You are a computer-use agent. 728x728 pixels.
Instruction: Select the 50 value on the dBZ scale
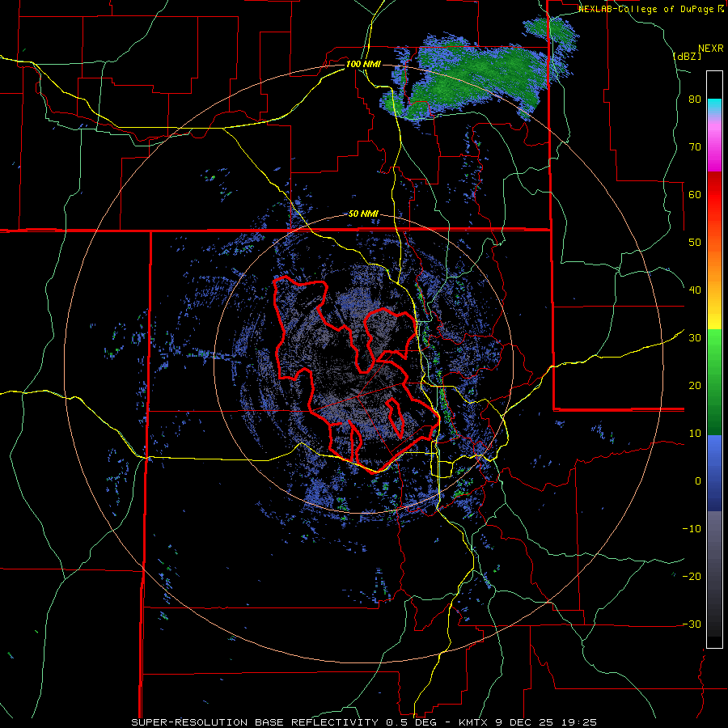[695, 243]
